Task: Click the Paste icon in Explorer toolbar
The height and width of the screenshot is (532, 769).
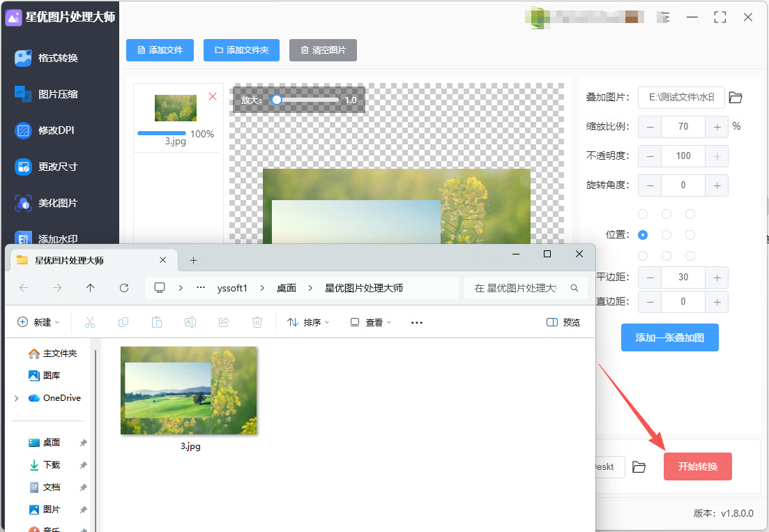Action: [x=156, y=322]
